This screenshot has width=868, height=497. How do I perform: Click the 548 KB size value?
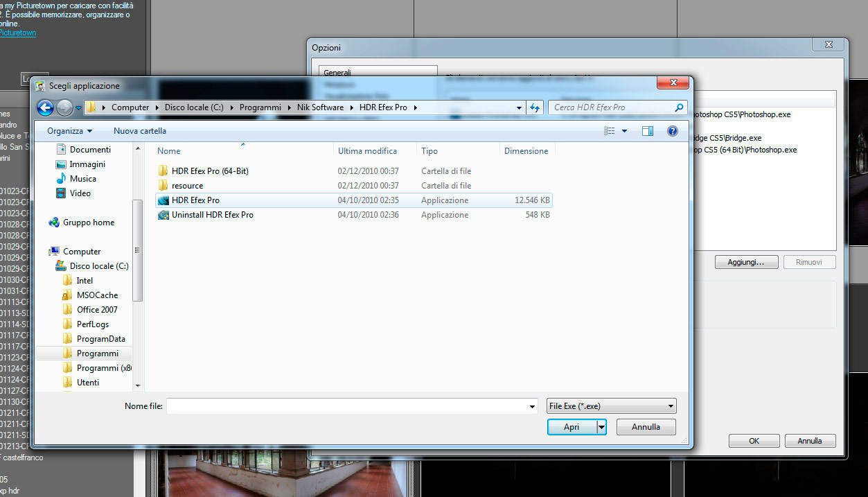click(538, 215)
